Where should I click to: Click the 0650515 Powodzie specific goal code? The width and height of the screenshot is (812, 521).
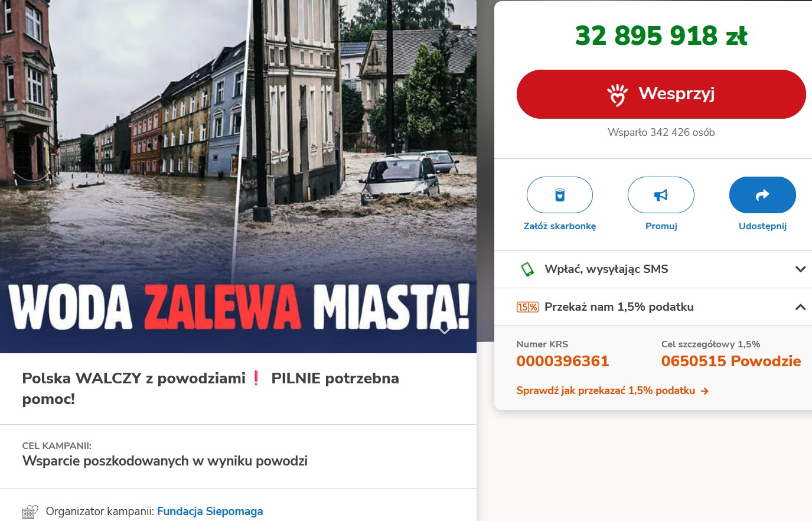pyautogui.click(x=731, y=361)
